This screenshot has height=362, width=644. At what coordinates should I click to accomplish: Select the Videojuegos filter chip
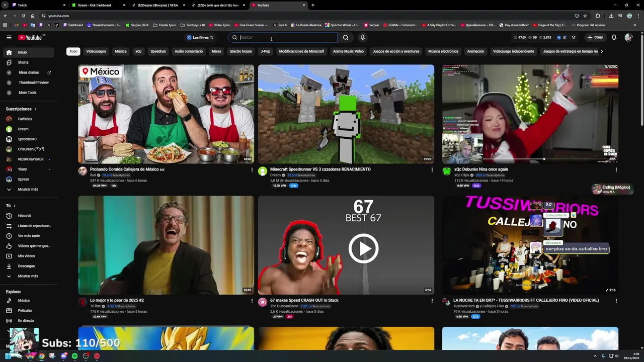point(96,51)
